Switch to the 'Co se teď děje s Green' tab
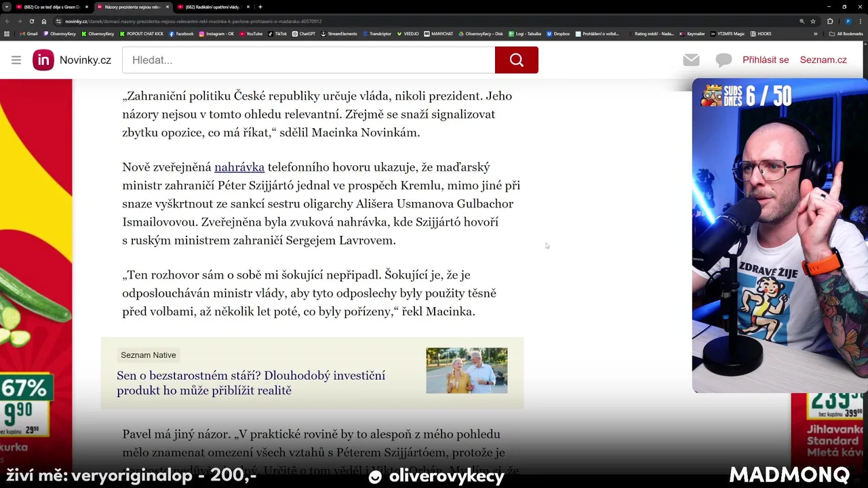This screenshot has height=488, width=868. pyautogui.click(x=52, y=7)
